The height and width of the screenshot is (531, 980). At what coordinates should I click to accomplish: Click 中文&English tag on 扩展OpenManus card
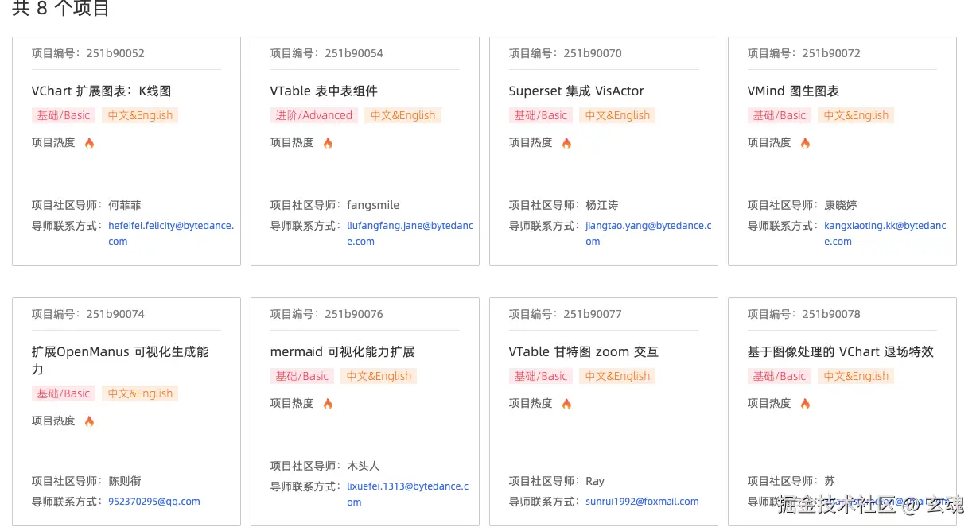pos(140,393)
